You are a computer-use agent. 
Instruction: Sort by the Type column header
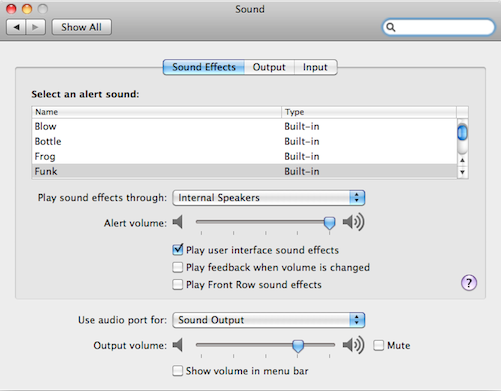point(369,112)
